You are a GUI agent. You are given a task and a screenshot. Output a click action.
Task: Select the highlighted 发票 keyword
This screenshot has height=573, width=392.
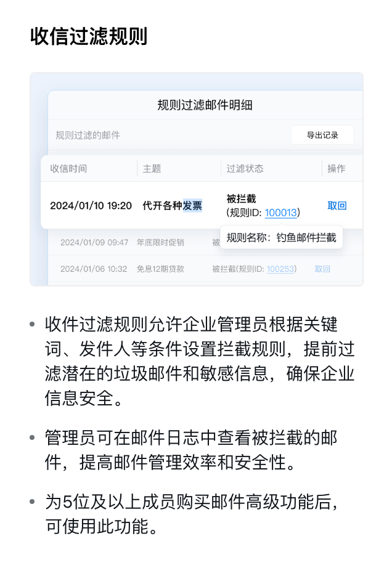(x=192, y=206)
